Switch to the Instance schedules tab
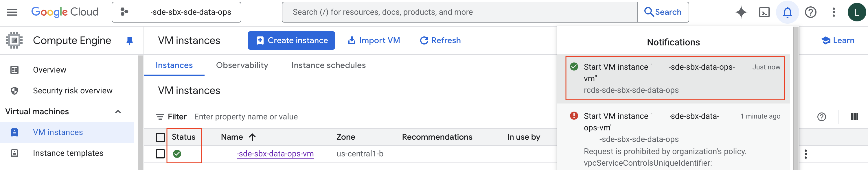 tap(328, 65)
